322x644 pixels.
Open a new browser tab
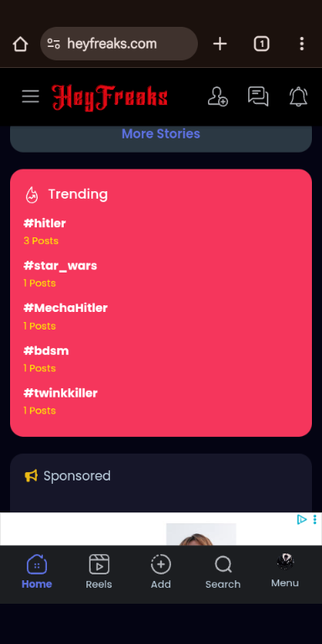click(x=221, y=44)
